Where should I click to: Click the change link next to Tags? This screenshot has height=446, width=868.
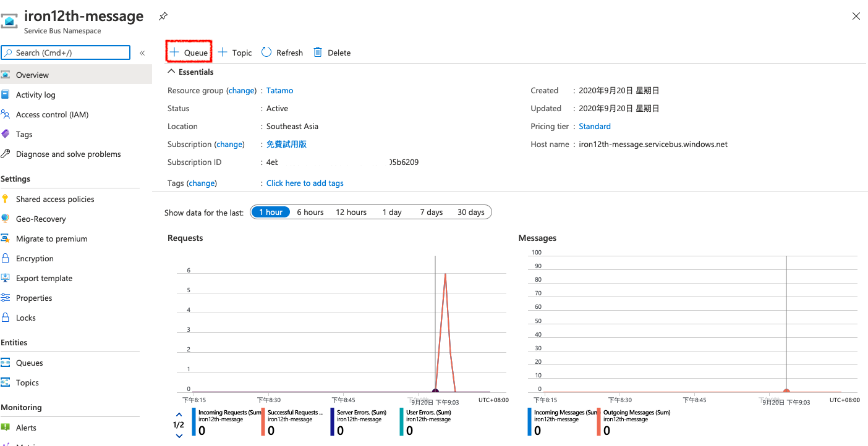point(202,183)
